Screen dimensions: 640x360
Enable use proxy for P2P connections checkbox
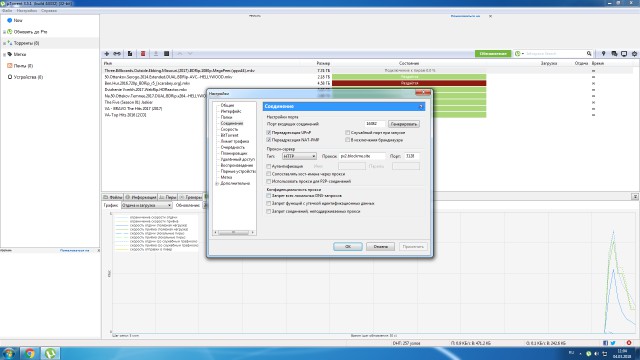coord(269,181)
